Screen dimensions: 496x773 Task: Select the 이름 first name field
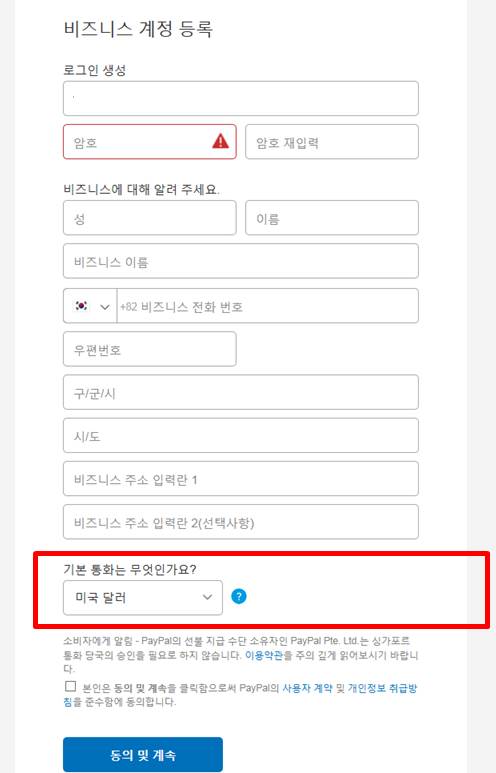(332, 218)
